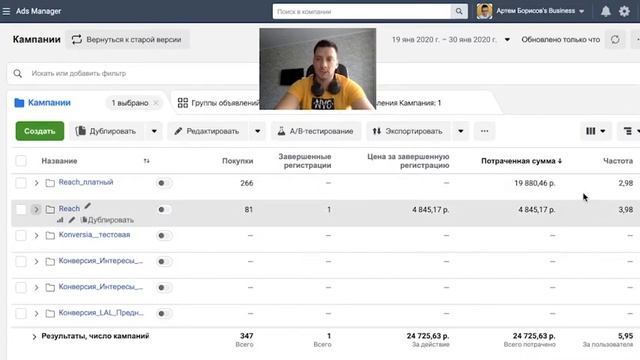Screen dimensions: 640x360
Task: Click the sort arrows beside the Название header
Action: (147, 161)
